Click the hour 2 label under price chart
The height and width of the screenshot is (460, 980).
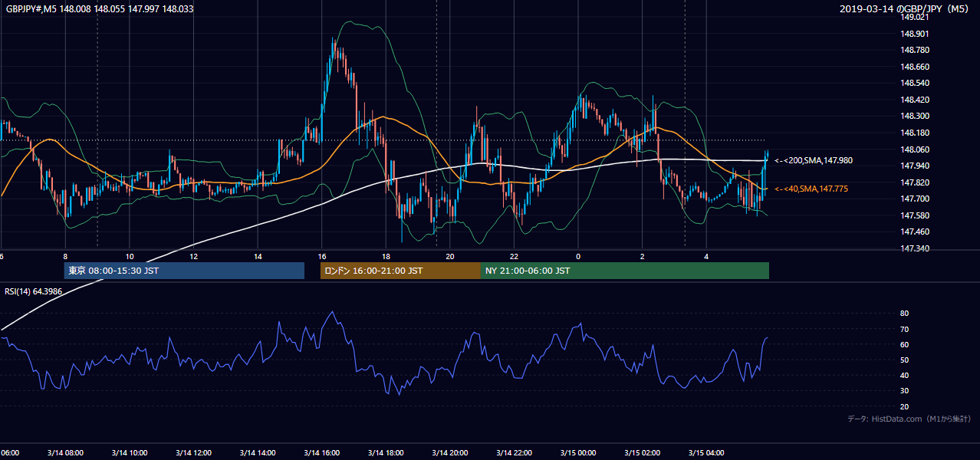pos(643,257)
